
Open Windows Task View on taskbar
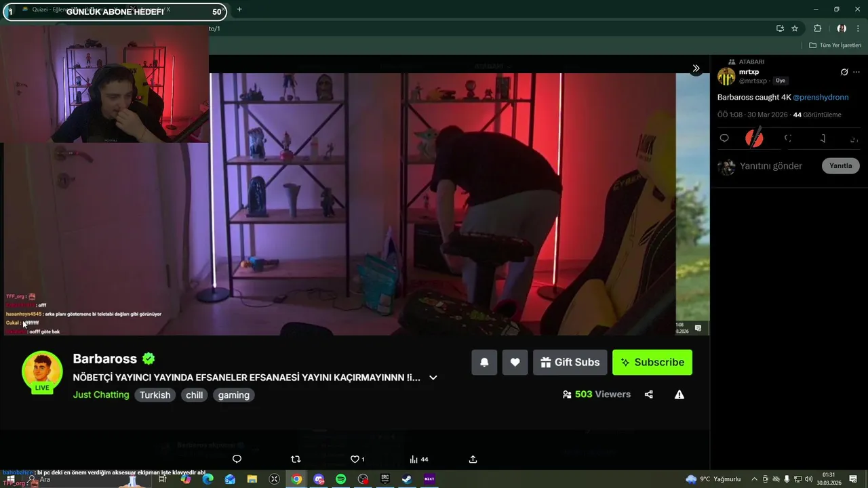tap(163, 479)
